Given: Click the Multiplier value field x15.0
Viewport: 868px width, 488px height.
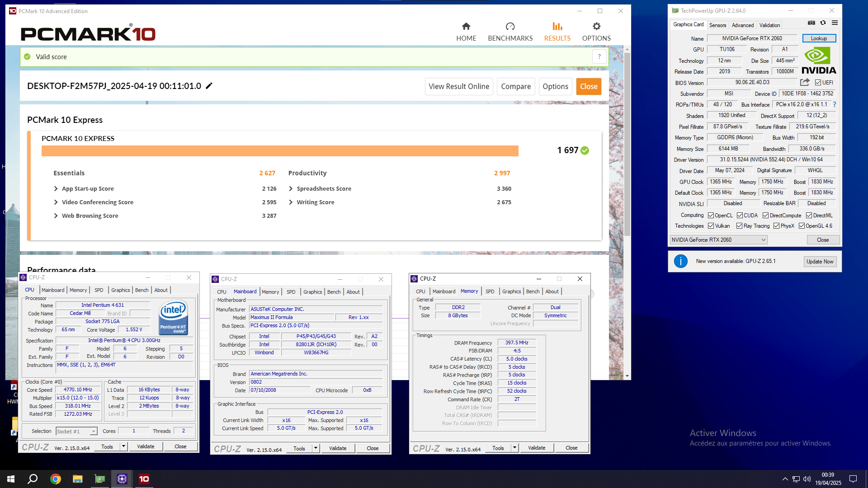Looking at the screenshot, I should [78, 398].
